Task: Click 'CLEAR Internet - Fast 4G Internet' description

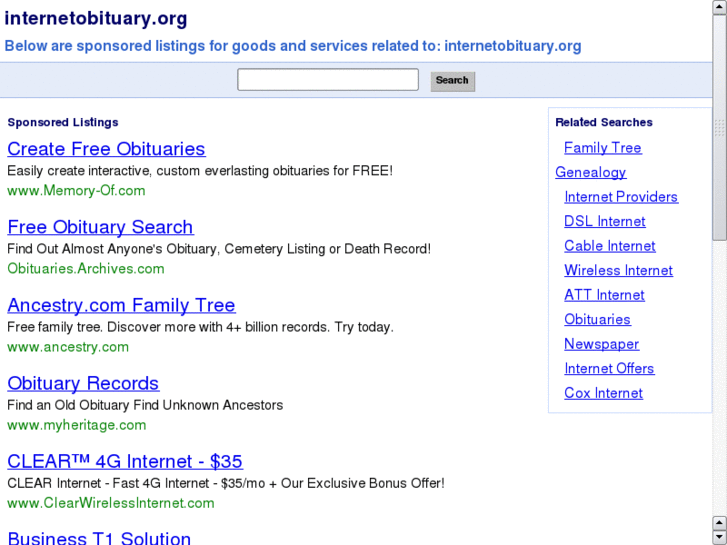Action: [x=226, y=483]
